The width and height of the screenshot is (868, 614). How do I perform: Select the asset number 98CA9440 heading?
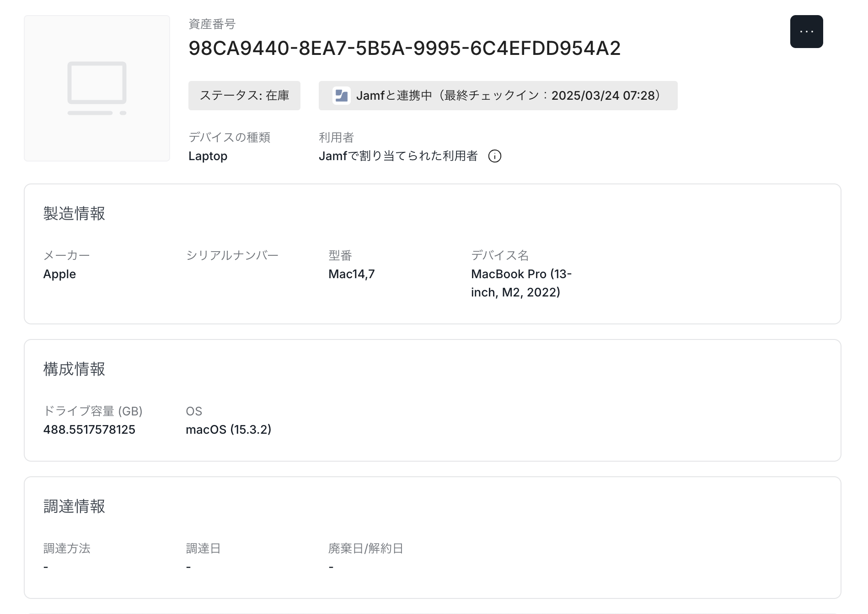[404, 48]
